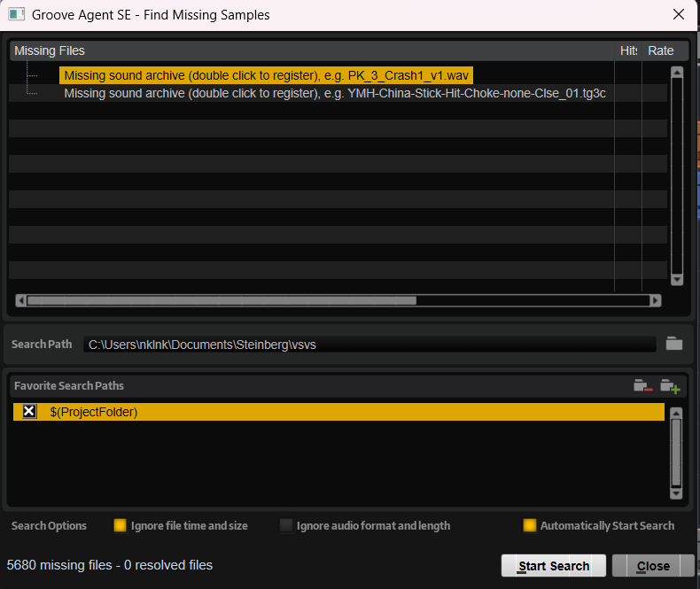The height and width of the screenshot is (589, 700).
Task: Click the Close button
Action: (x=653, y=566)
